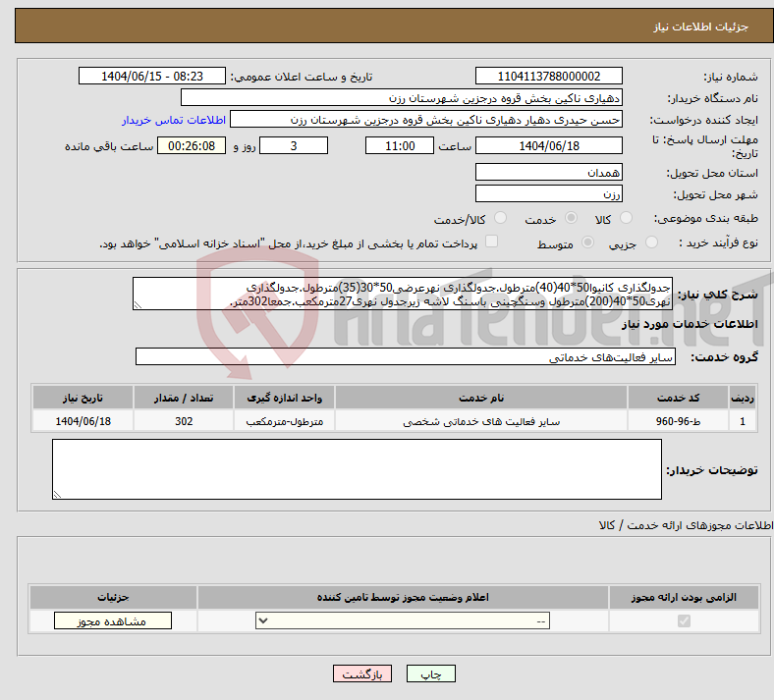Toggle the mandatory license checkbox
This screenshot has height=700, width=774.
pyautogui.click(x=684, y=620)
